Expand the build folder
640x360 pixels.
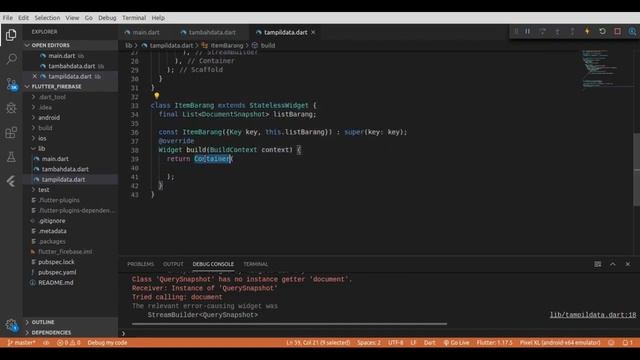pos(70,128)
